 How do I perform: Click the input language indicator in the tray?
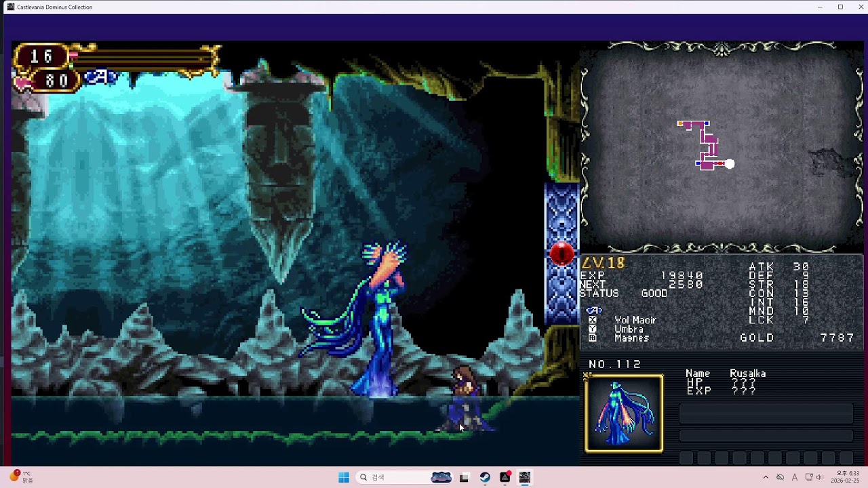coord(795,477)
